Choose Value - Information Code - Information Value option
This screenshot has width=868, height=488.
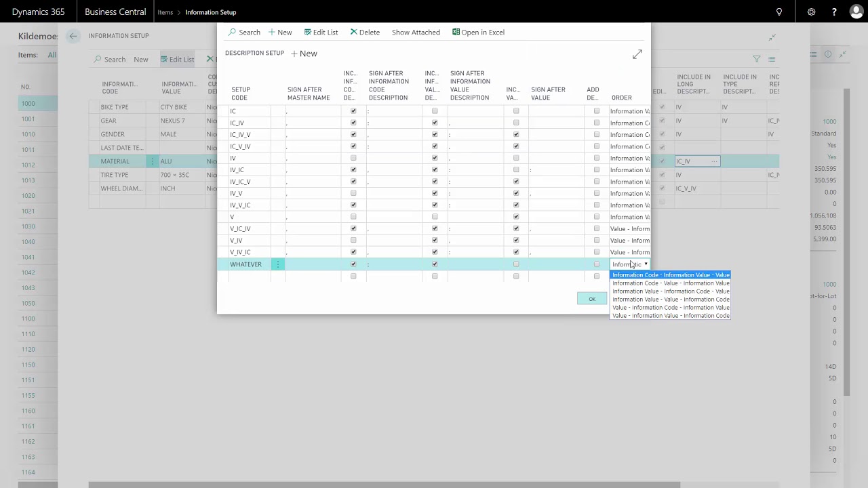pyautogui.click(x=671, y=308)
